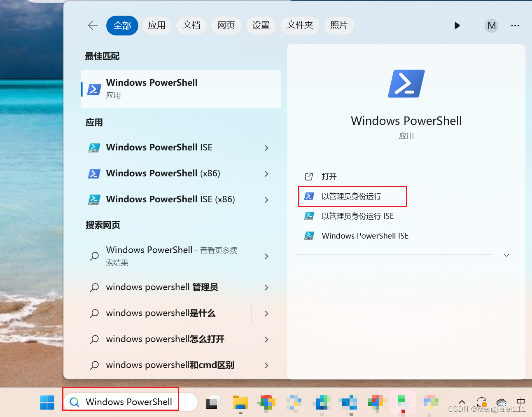
Task: Expand options for Windows PowerShell ISE
Action: pos(266,148)
